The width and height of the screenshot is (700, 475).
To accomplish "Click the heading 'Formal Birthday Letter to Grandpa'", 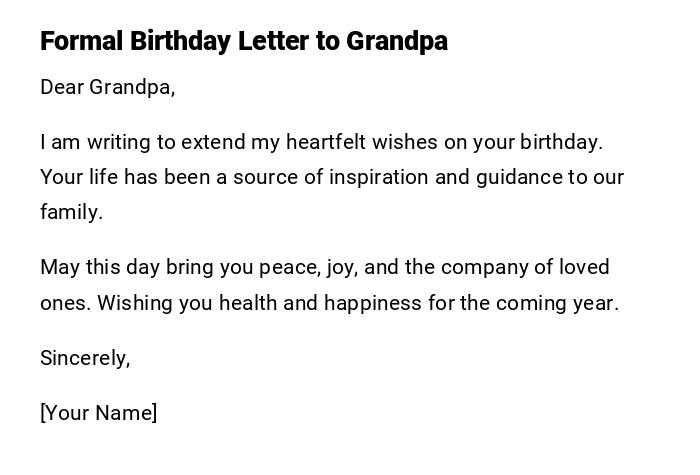I will [243, 42].
